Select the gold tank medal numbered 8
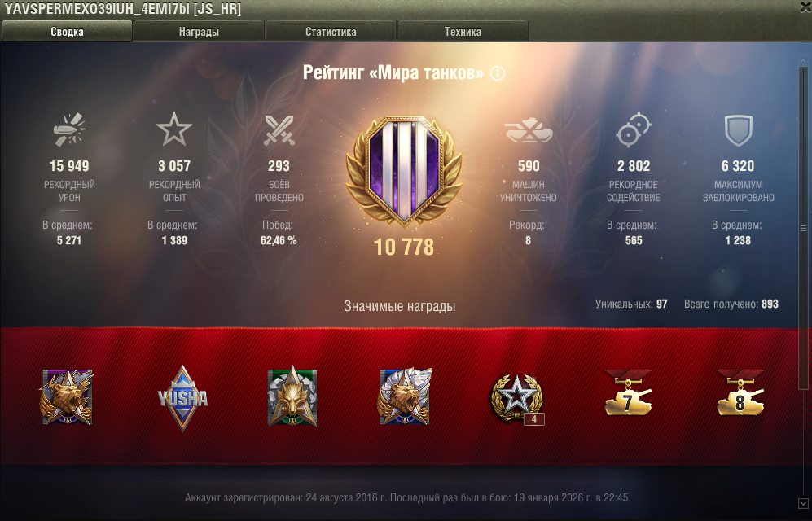The image size is (812, 521). [740, 392]
